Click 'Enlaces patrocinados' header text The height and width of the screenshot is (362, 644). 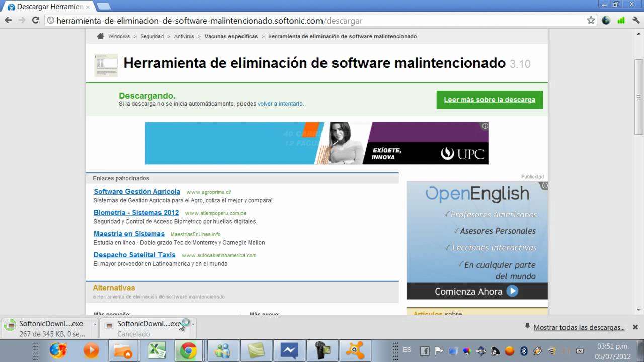[x=121, y=178]
